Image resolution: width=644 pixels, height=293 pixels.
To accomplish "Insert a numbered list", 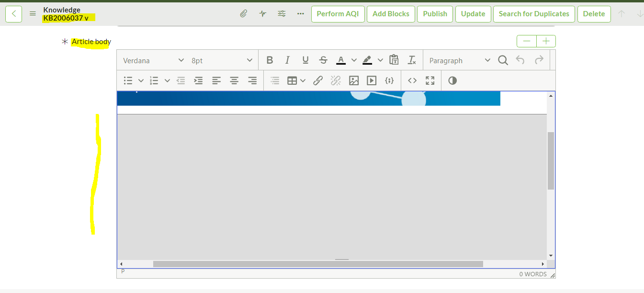I will pyautogui.click(x=154, y=81).
